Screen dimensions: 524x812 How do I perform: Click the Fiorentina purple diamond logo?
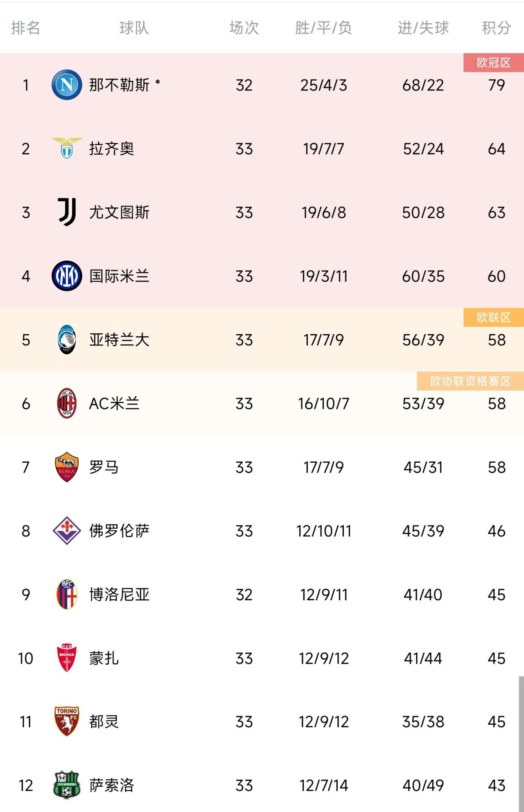pos(67,531)
